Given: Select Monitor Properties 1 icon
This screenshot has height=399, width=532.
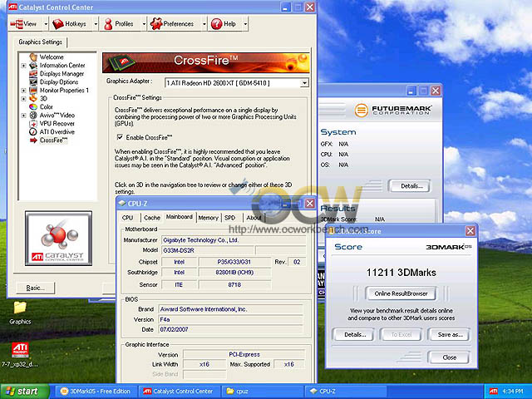Looking at the screenshot, I should click(33, 91).
